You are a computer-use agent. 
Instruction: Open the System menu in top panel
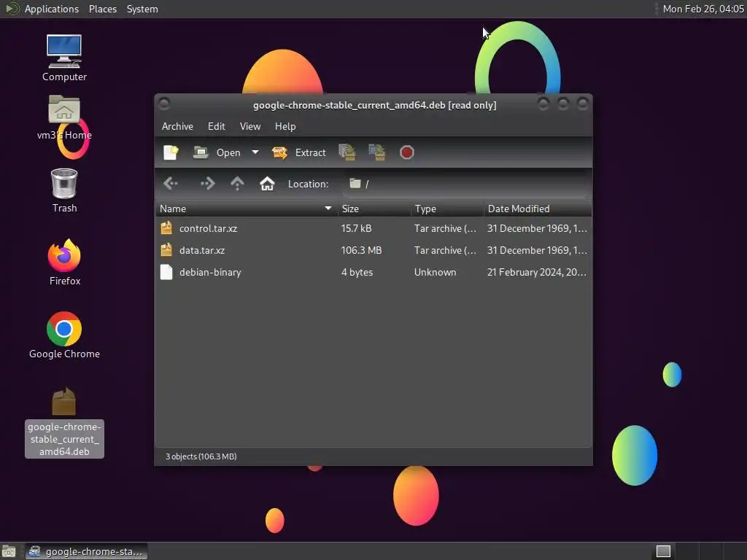coord(142,9)
